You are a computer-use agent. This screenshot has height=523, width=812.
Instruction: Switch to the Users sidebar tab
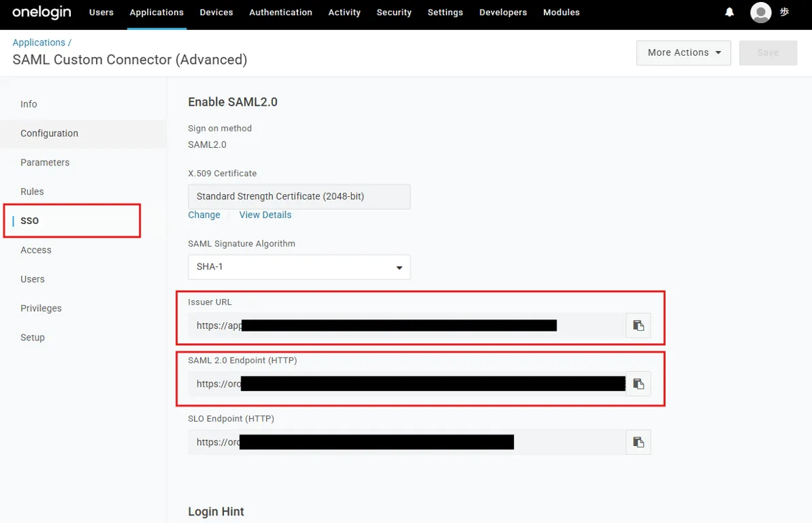click(83, 279)
